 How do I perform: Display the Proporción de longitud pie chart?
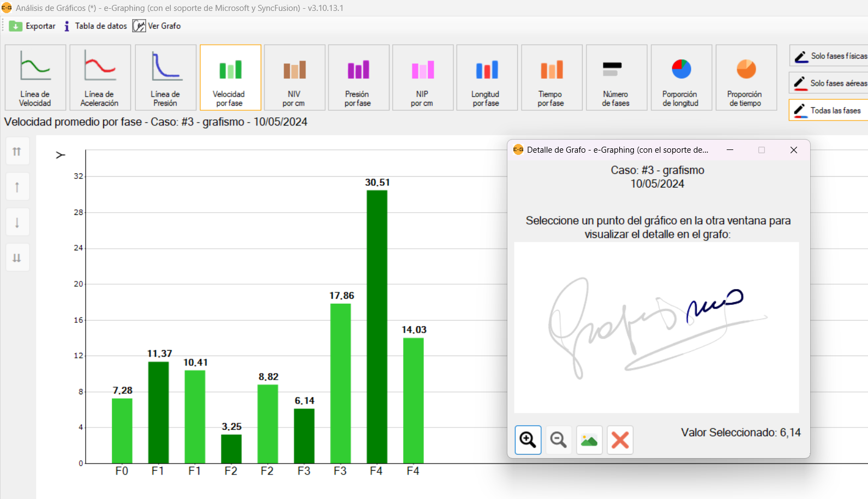[681, 77]
